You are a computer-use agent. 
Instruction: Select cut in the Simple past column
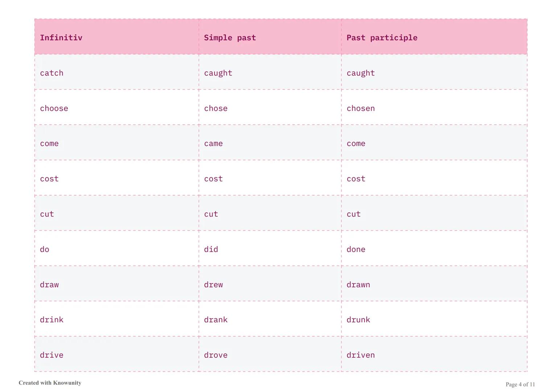[x=211, y=214]
